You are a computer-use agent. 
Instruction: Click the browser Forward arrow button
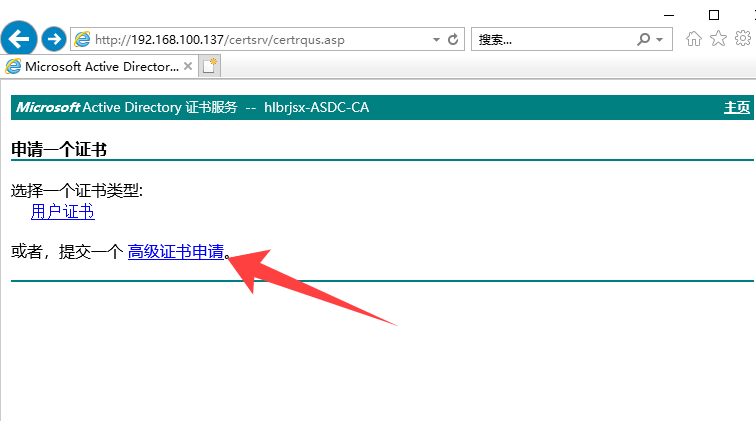click(54, 39)
